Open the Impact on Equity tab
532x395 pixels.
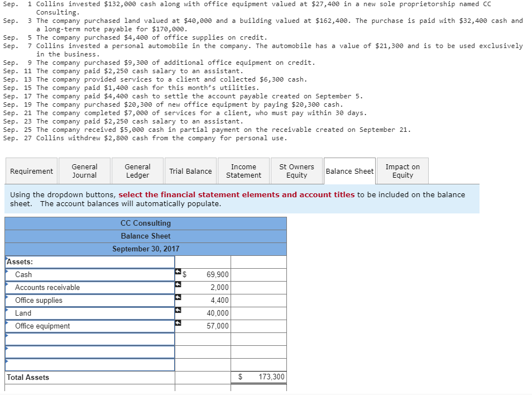(402, 170)
